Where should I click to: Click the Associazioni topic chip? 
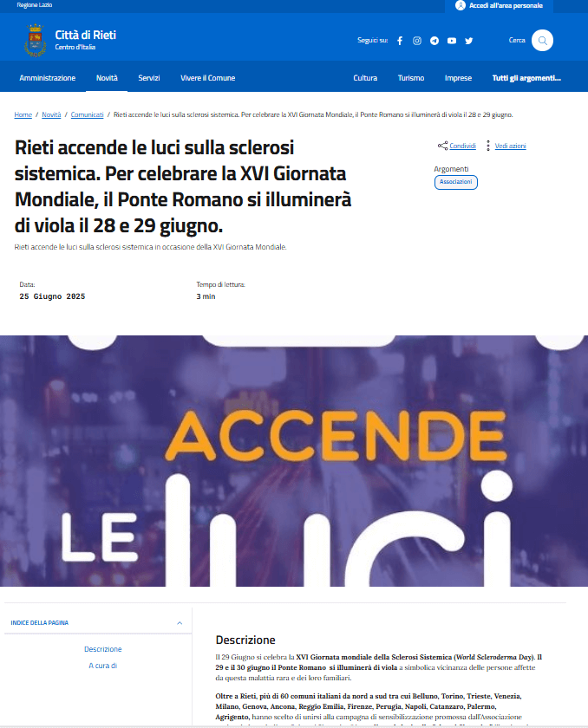point(455,182)
